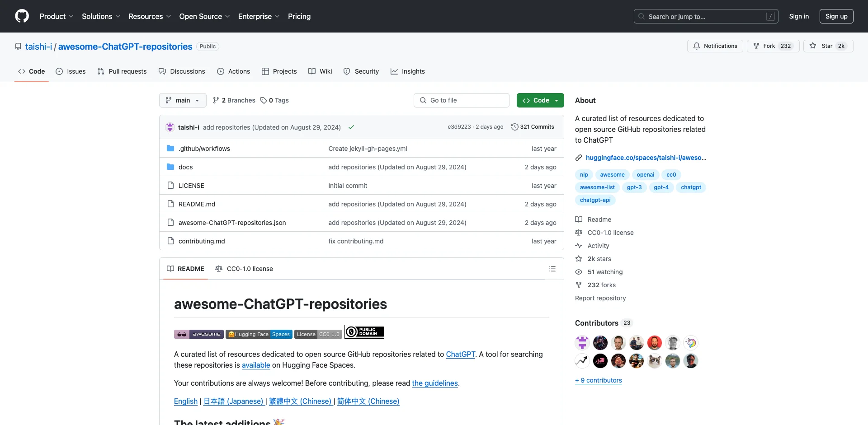This screenshot has height=425, width=868.
Task: Switch to the Actions tab
Action: pos(233,71)
